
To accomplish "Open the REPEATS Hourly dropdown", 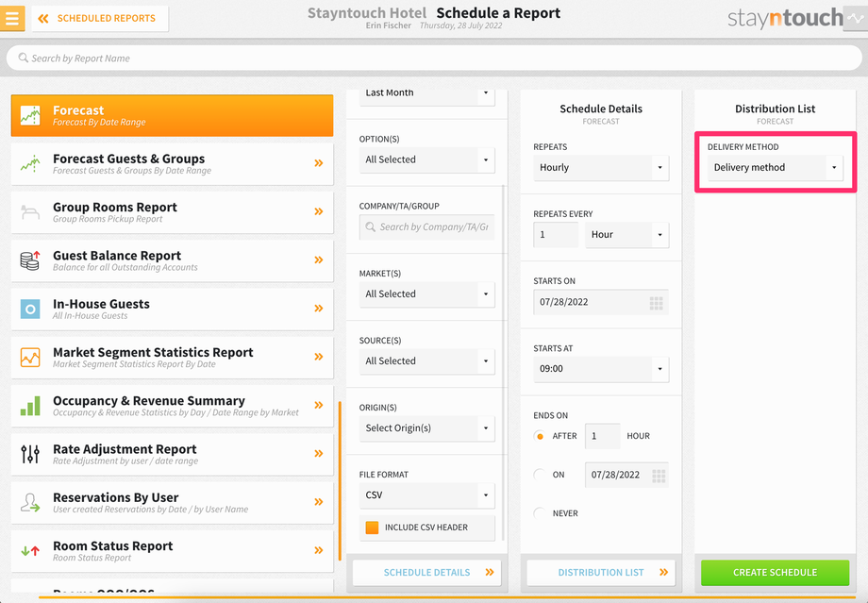I will (x=601, y=167).
